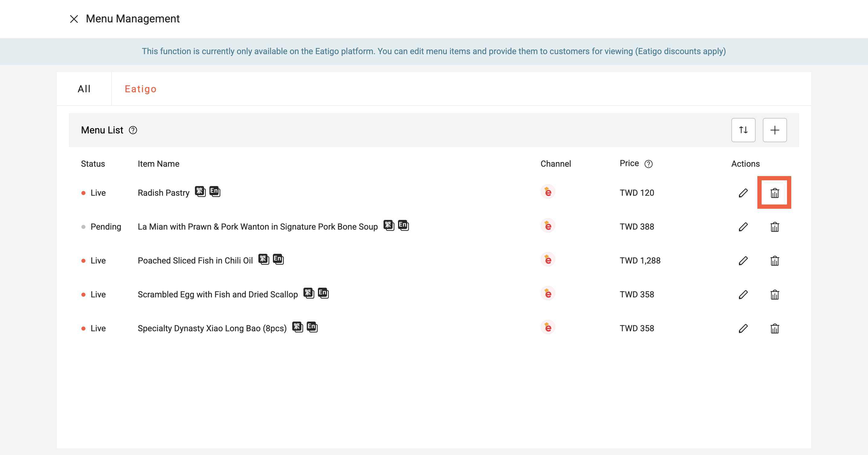The width and height of the screenshot is (868, 455).
Task: Click English icon for Xiao Long Bao
Action: [x=312, y=327]
